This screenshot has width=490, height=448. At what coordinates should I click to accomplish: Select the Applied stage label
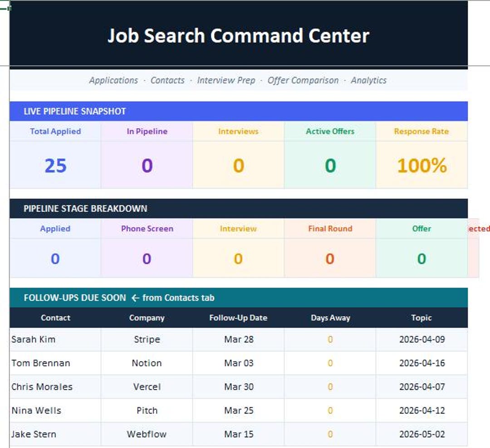[x=55, y=229]
